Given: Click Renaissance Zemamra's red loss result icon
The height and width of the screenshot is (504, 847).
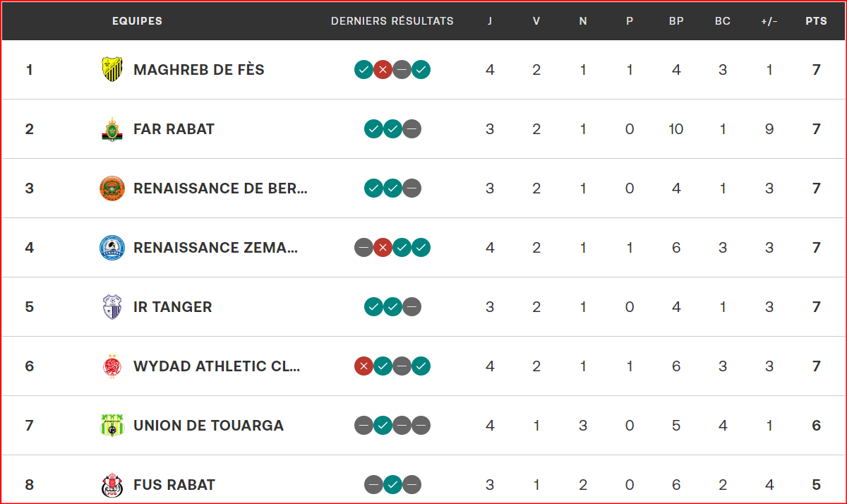Looking at the screenshot, I should [x=383, y=248].
